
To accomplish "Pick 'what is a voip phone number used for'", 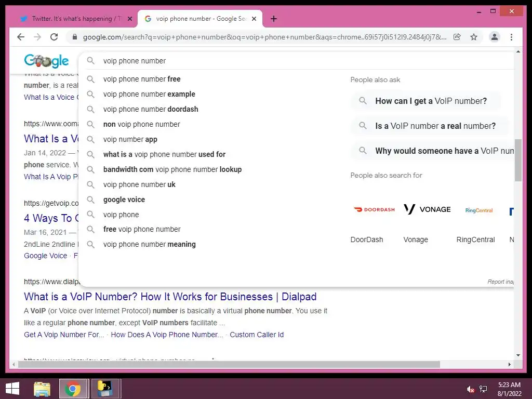I will pos(164,154).
